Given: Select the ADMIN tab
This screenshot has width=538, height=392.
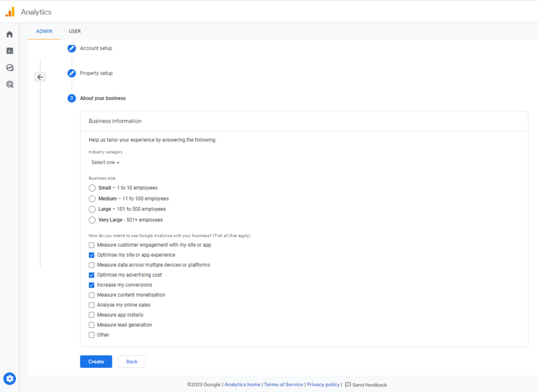Looking at the screenshot, I should point(44,31).
